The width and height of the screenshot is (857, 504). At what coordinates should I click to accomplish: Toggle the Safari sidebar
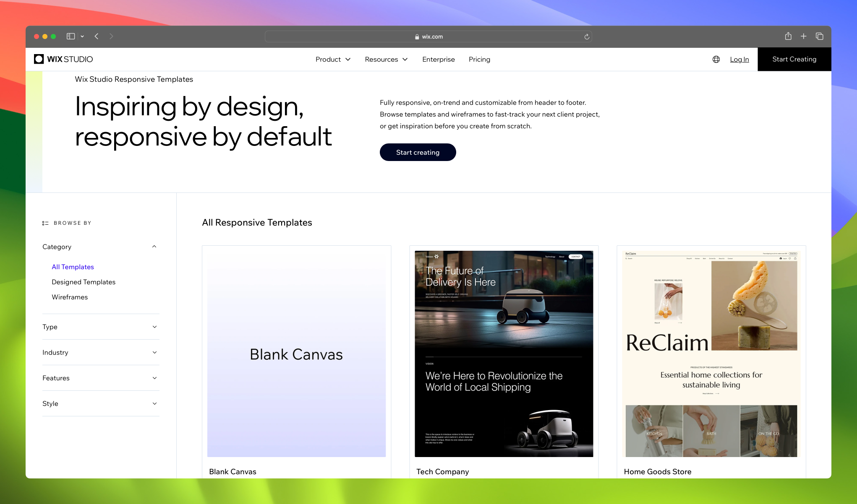pyautogui.click(x=70, y=36)
